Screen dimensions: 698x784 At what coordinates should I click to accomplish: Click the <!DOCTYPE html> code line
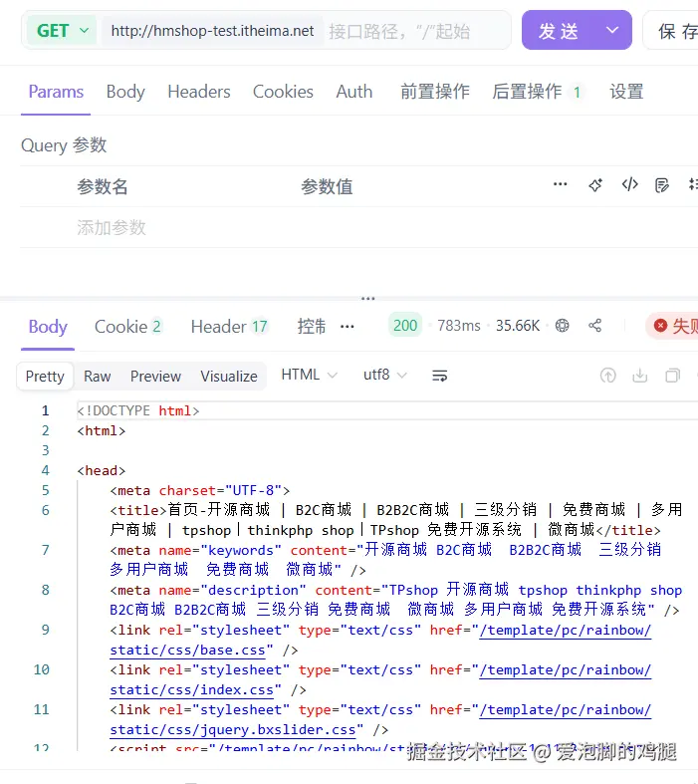(x=138, y=411)
